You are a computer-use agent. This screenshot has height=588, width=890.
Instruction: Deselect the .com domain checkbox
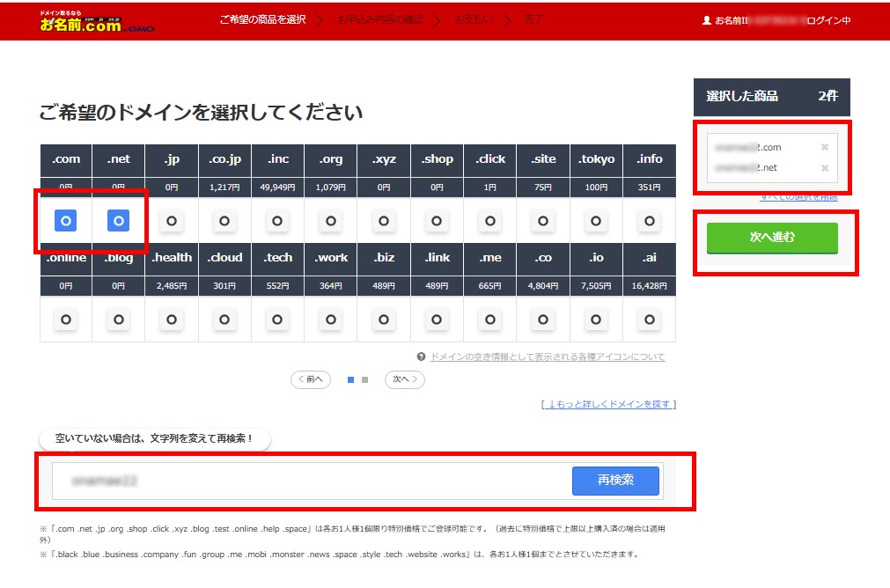tap(65, 221)
